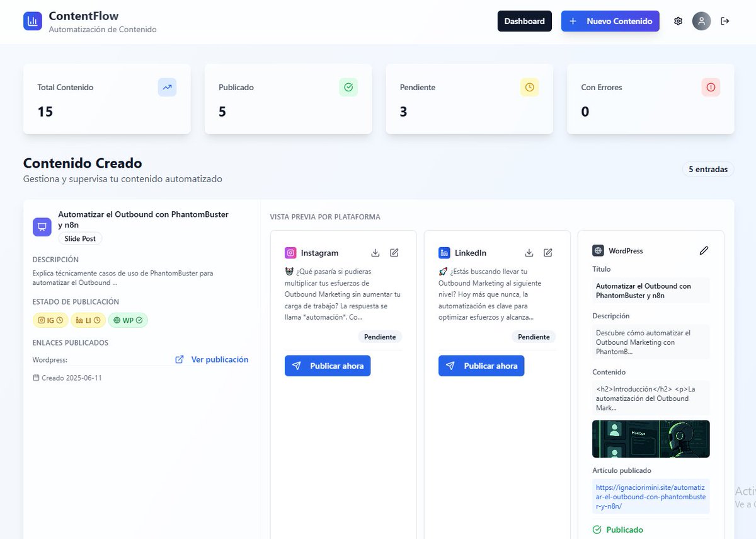Publish the LinkedIn post now

coord(481,366)
